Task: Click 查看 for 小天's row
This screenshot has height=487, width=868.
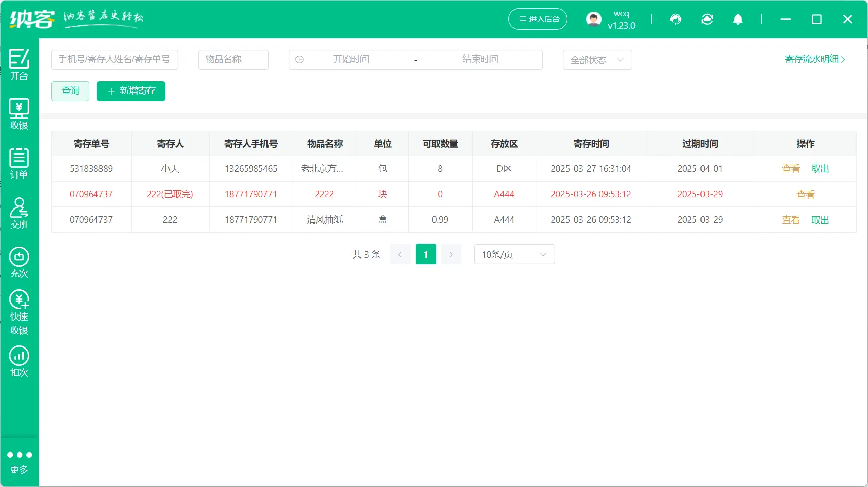Action: [791, 169]
